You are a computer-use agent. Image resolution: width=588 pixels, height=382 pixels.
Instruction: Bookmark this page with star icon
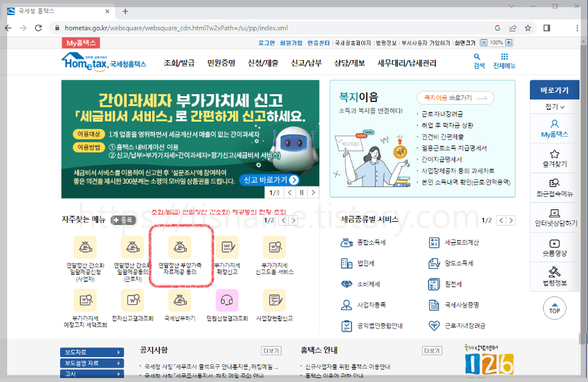coord(528,27)
